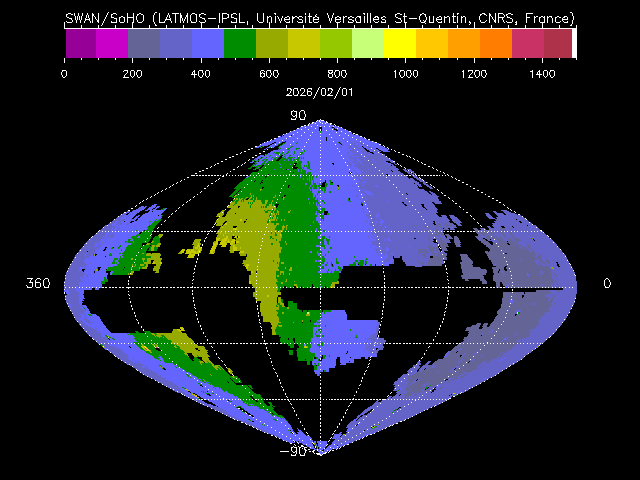Click the "90" north pole latitude label
The height and width of the screenshot is (480, 640).
point(298,116)
